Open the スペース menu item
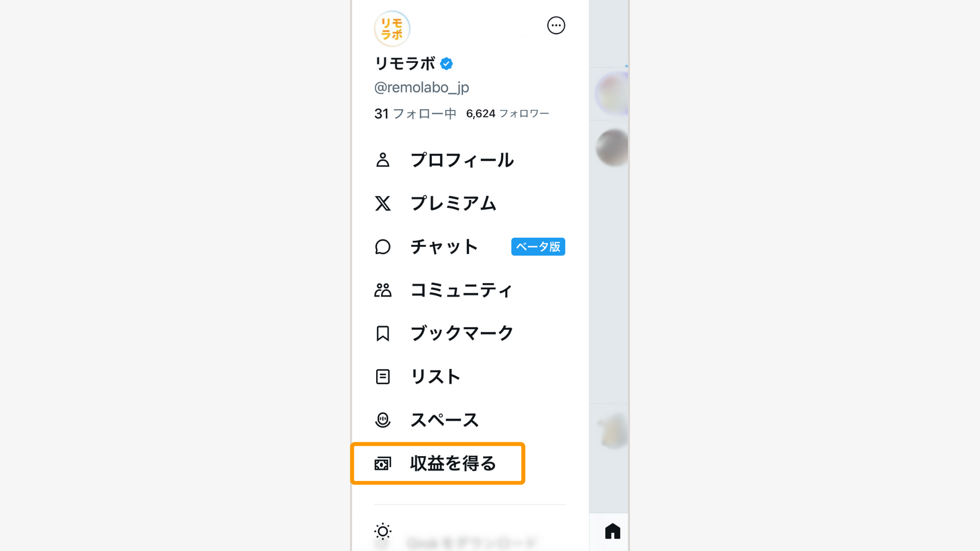This screenshot has width=980, height=551. [x=445, y=420]
